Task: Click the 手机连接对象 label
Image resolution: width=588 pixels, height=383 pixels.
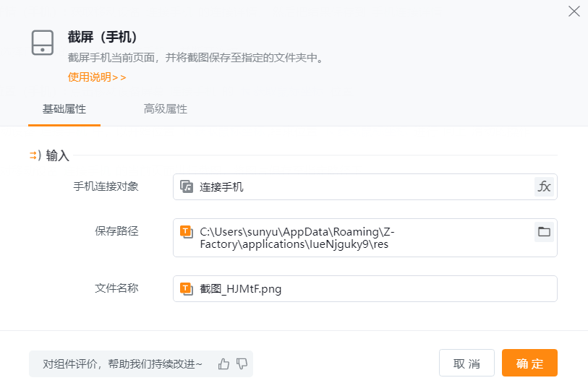Action: [106, 186]
